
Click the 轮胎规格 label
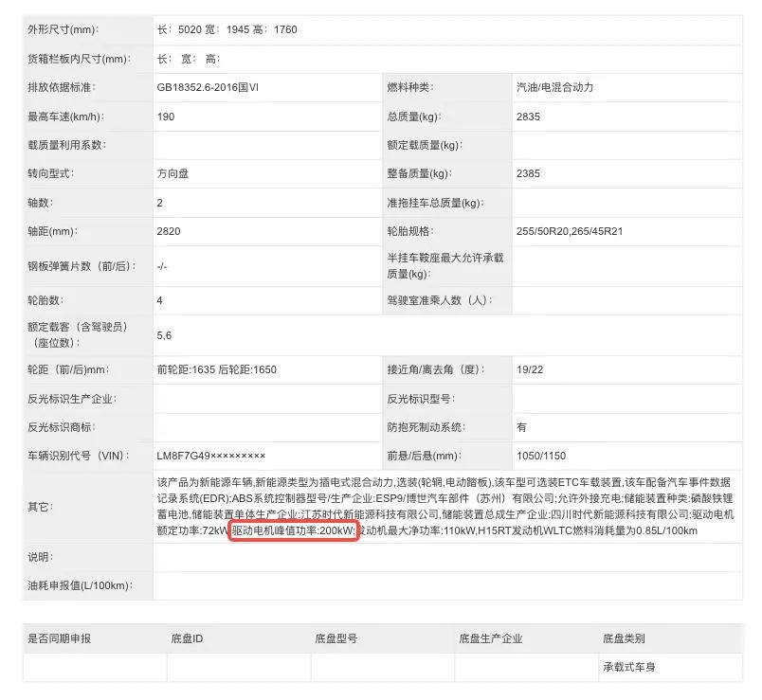(x=410, y=232)
